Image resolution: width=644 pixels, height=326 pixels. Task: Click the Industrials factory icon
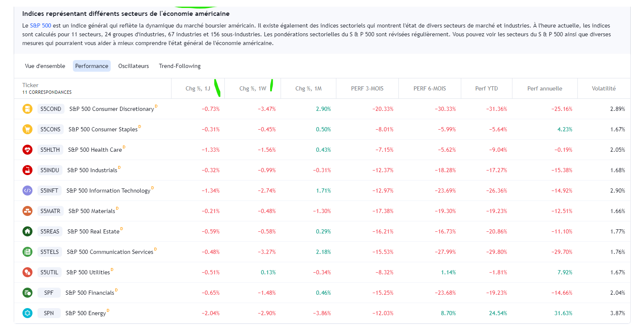(x=27, y=170)
